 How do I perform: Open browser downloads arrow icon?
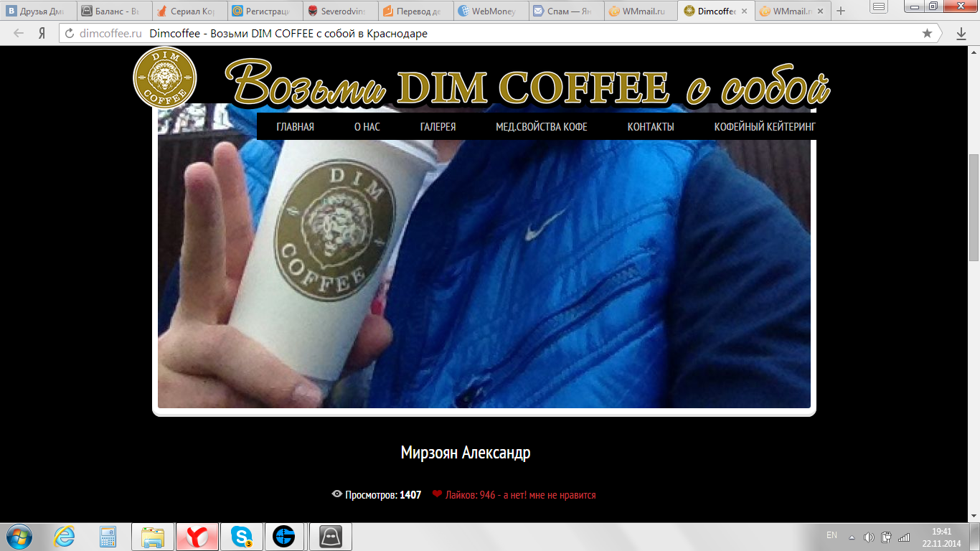click(x=961, y=33)
